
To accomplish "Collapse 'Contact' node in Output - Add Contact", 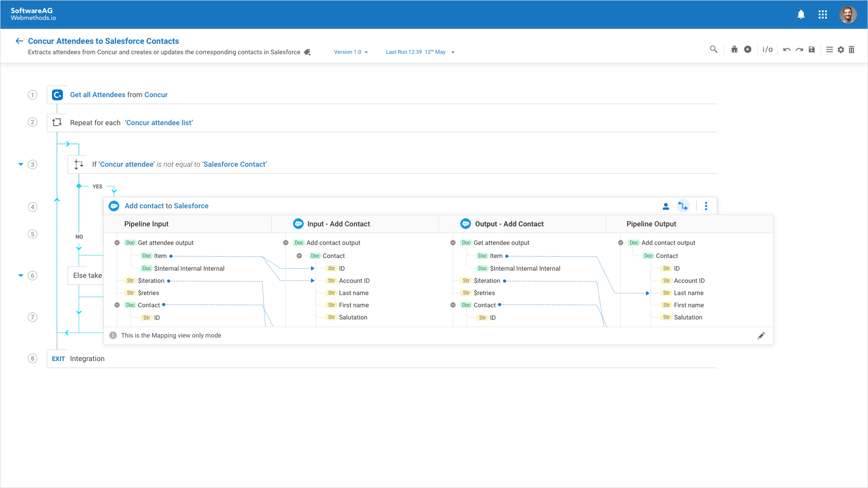I will pyautogui.click(x=453, y=305).
